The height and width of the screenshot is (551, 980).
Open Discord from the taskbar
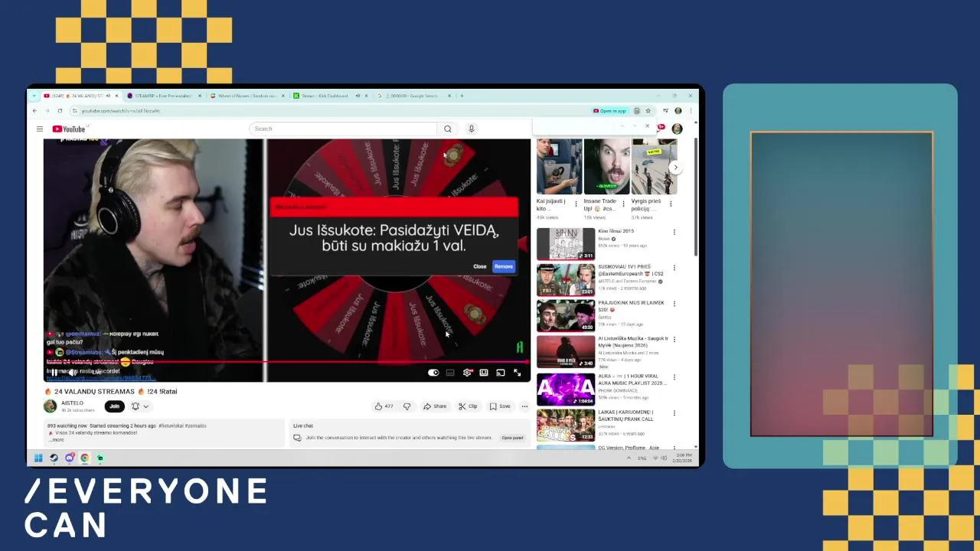70,458
